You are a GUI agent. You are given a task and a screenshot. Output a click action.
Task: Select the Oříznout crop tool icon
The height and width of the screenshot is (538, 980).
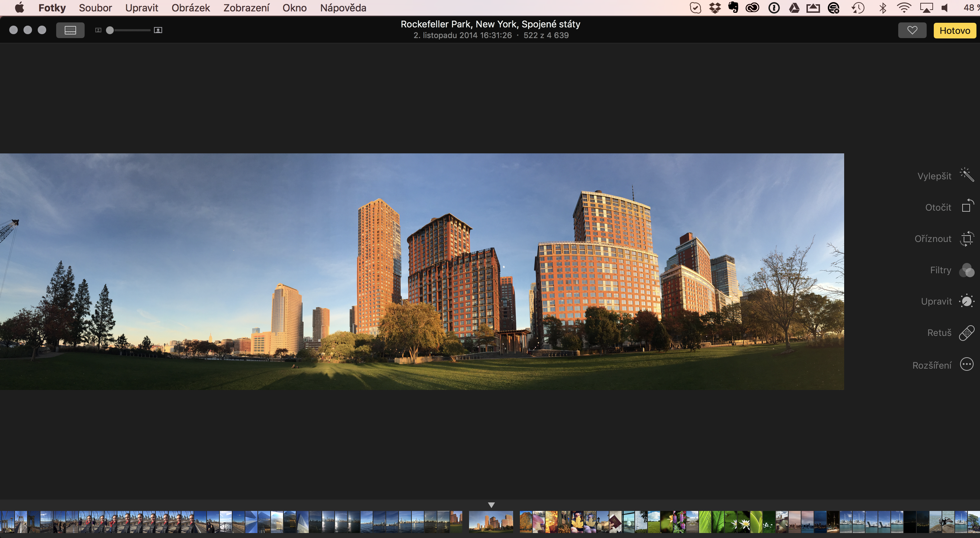click(x=967, y=239)
